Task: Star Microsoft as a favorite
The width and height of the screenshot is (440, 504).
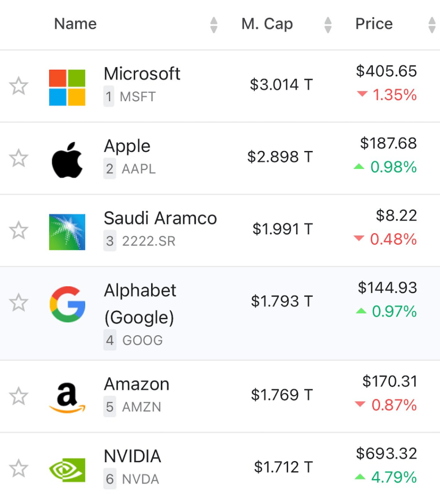Action: (19, 86)
